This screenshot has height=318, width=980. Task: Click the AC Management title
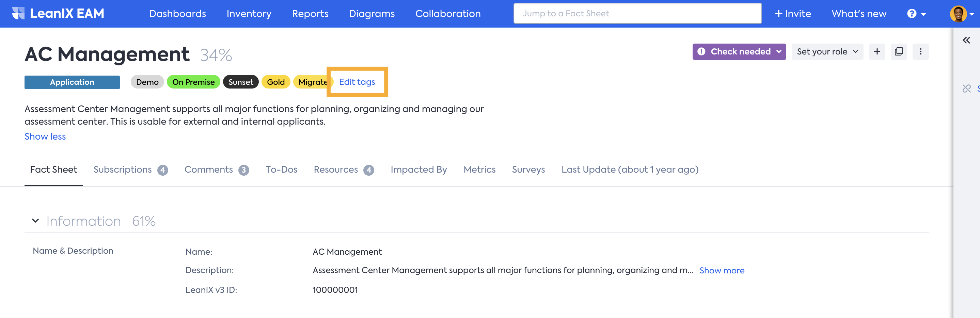[107, 54]
